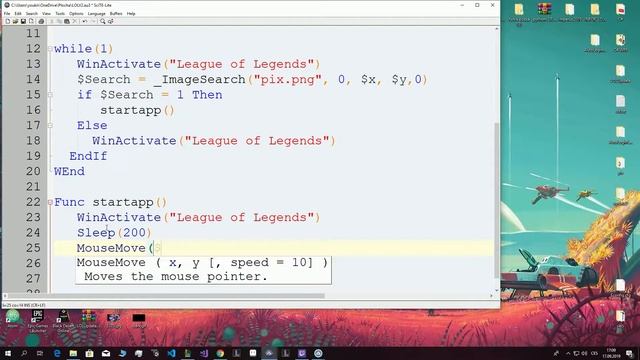Click the horizontal scrollbar right arrow
The height and width of the screenshot is (360, 640).
point(491,296)
